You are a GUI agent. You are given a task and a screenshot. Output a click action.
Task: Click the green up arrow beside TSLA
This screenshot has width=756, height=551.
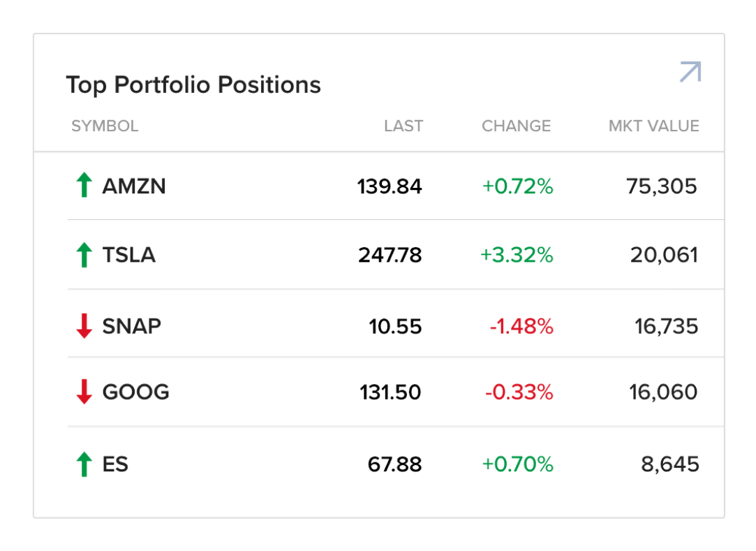[x=84, y=255]
